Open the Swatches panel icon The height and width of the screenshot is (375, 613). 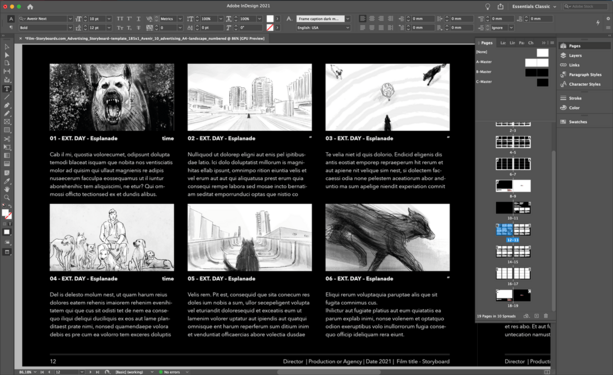(x=563, y=122)
